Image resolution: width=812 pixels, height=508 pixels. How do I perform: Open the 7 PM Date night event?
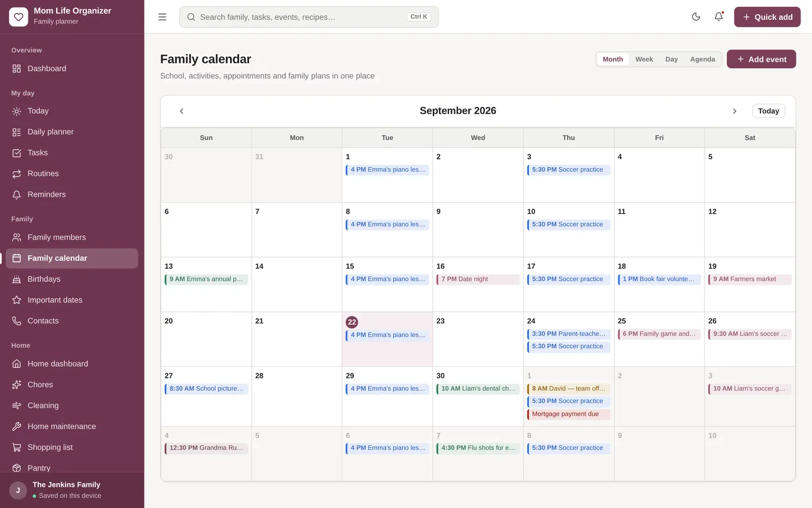tap(478, 279)
